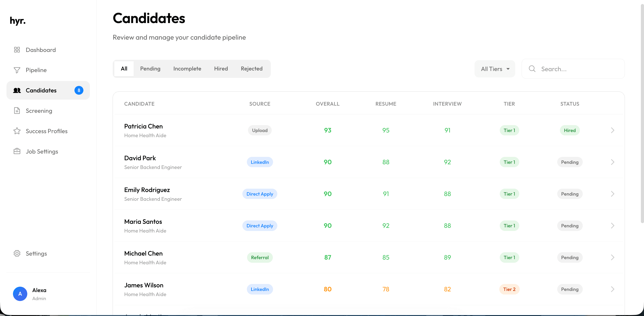Viewport: 644px width, 316px height.
Task: Open the All Tiers dropdown
Action: coord(494,68)
